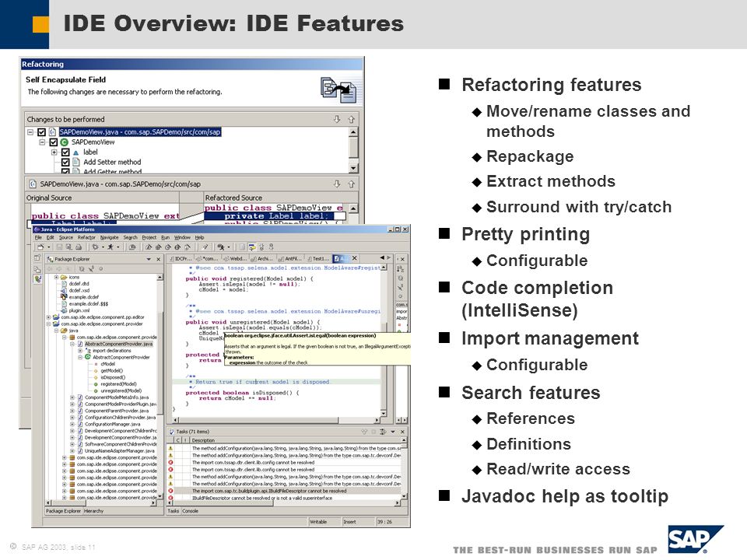
Task: Open the Tasks panel view menu dropdown
Action: (393, 432)
